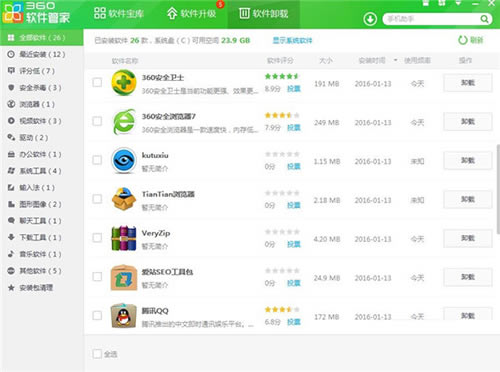Image resolution: width=500 pixels, height=372 pixels.
Task: Tick checkbox for VeryZip
Action: [97, 238]
